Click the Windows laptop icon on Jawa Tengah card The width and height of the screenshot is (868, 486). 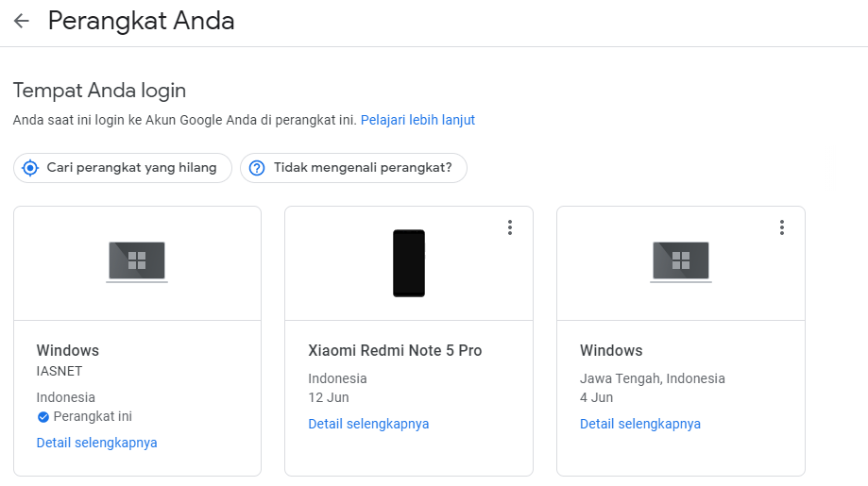point(681,261)
